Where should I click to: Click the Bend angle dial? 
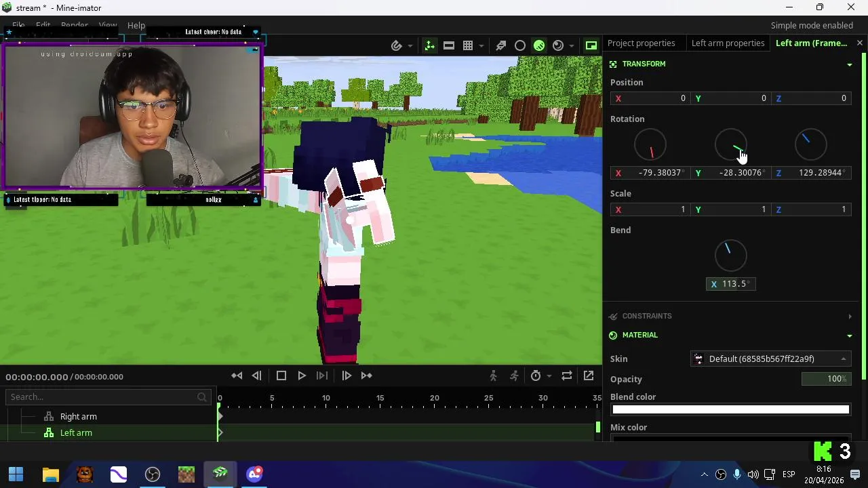[730, 256]
